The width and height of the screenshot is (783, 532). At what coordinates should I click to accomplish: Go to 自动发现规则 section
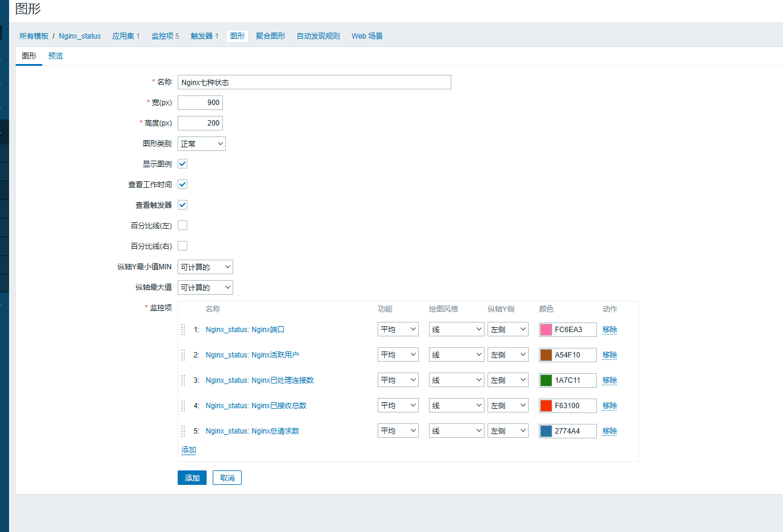[318, 36]
